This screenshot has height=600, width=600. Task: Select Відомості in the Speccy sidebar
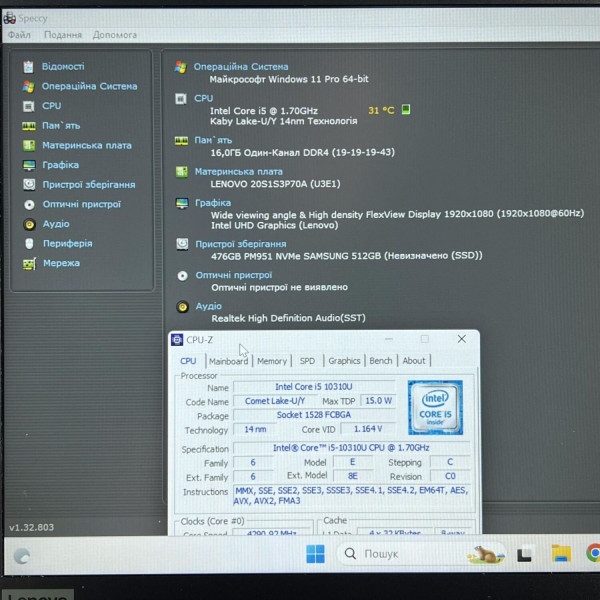click(x=63, y=67)
